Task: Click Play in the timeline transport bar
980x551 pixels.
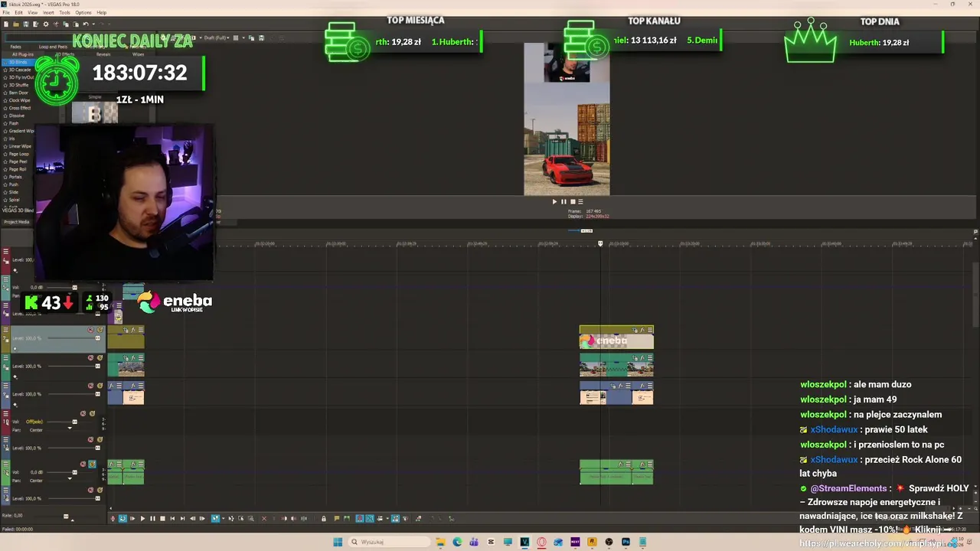Action: tap(143, 519)
